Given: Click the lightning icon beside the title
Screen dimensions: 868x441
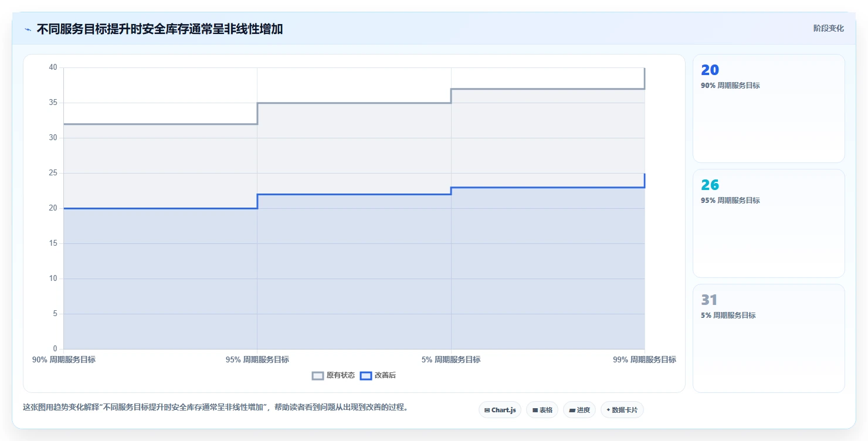Looking at the screenshot, I should (28, 29).
